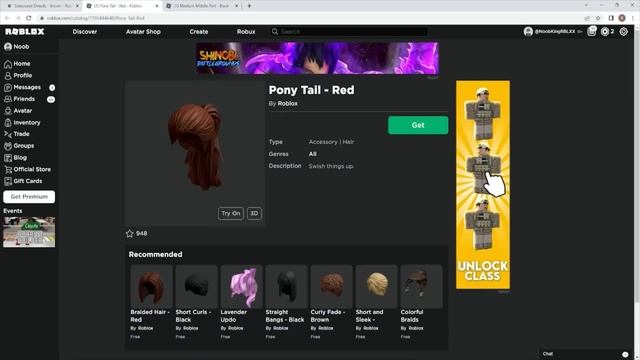Go back with browser back arrow
Viewport: 640px width, 360px height.
(7, 18)
